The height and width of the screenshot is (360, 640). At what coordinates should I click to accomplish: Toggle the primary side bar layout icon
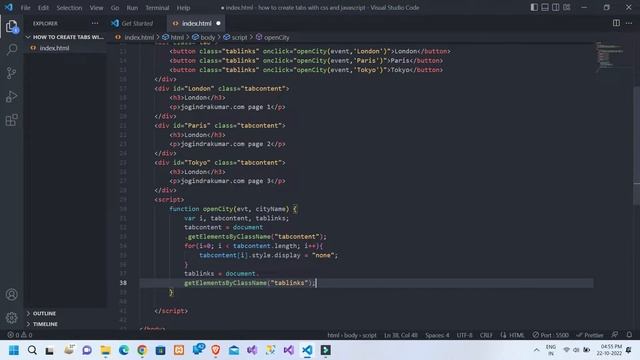coord(534,7)
